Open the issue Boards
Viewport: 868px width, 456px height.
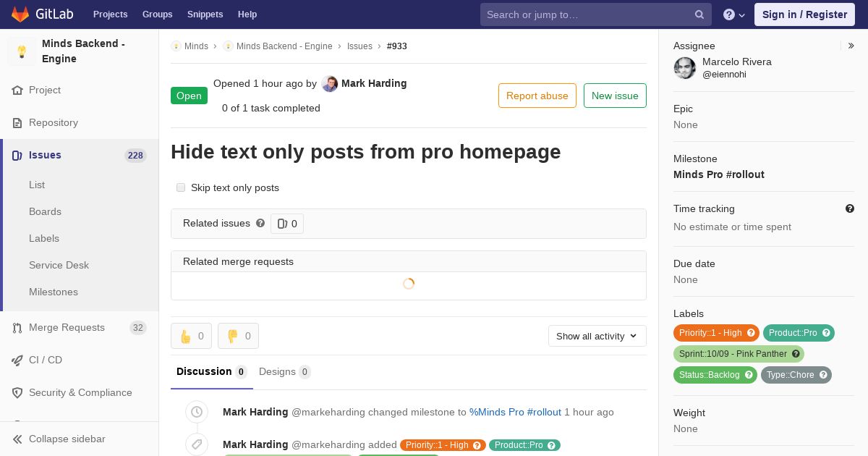coord(45,211)
